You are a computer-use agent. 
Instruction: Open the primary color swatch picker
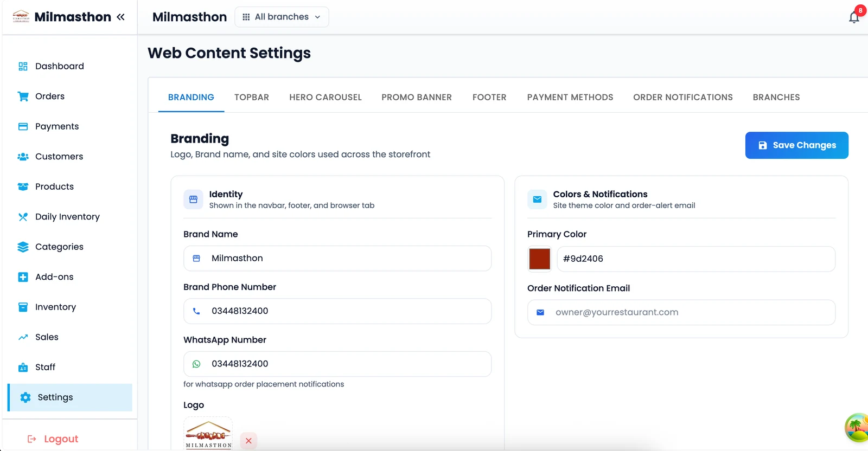pos(539,259)
